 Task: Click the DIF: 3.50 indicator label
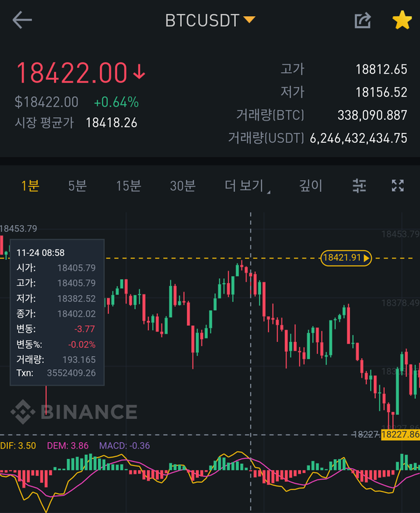point(18,446)
